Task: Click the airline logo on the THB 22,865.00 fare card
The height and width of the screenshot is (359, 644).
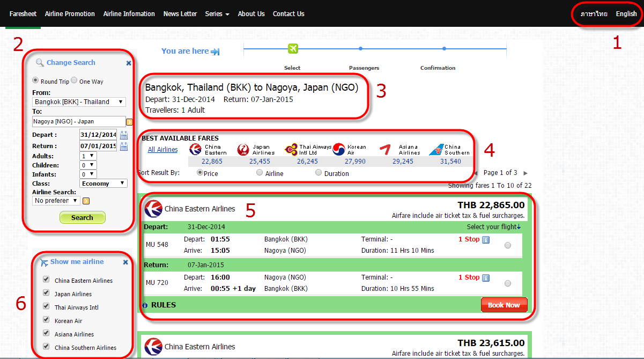Action: click(x=153, y=209)
